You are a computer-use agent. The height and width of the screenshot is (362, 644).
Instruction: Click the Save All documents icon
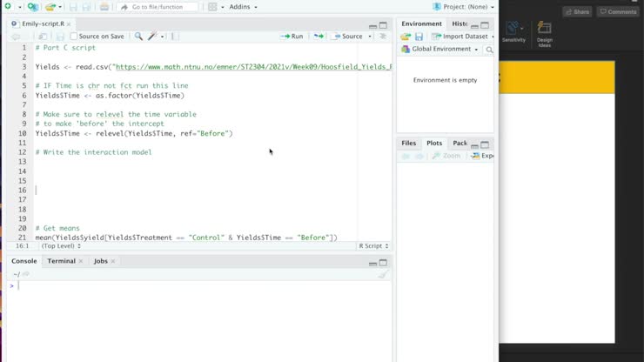point(86,7)
